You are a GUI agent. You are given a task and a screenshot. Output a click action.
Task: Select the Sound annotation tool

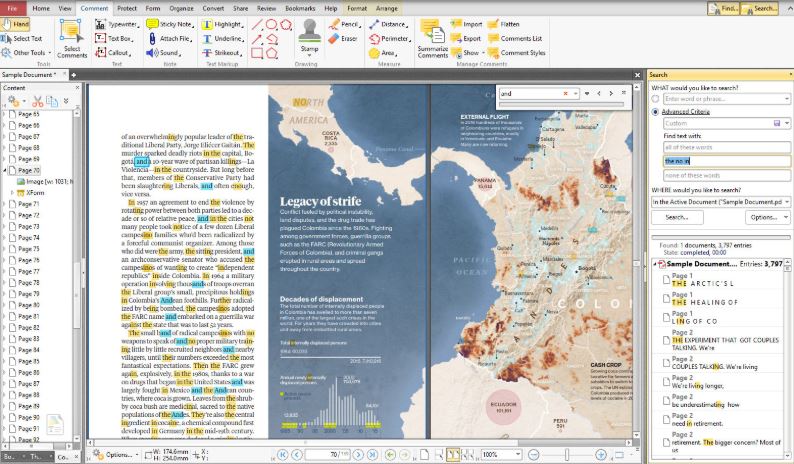(x=163, y=53)
